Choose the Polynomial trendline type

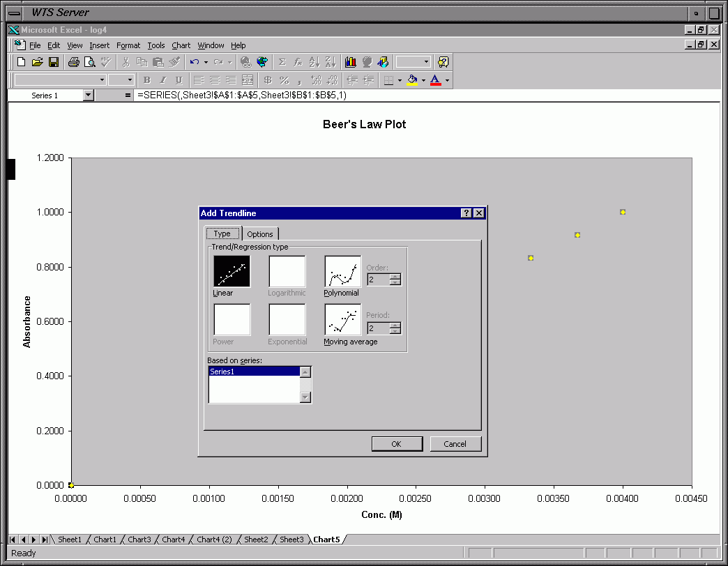[x=342, y=272]
